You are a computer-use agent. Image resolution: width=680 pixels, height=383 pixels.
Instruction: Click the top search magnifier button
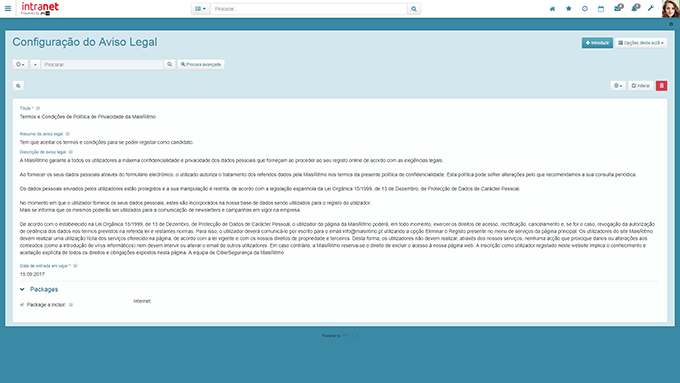(414, 9)
